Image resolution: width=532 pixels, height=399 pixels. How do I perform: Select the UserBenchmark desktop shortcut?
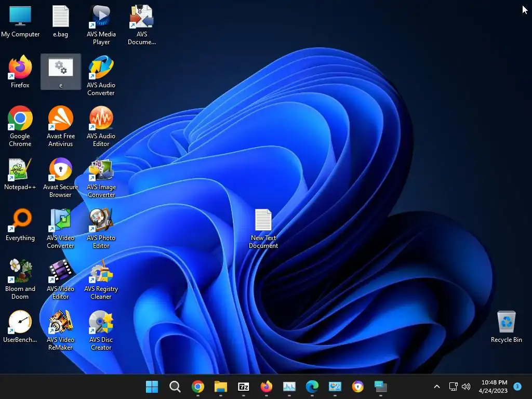click(x=20, y=327)
